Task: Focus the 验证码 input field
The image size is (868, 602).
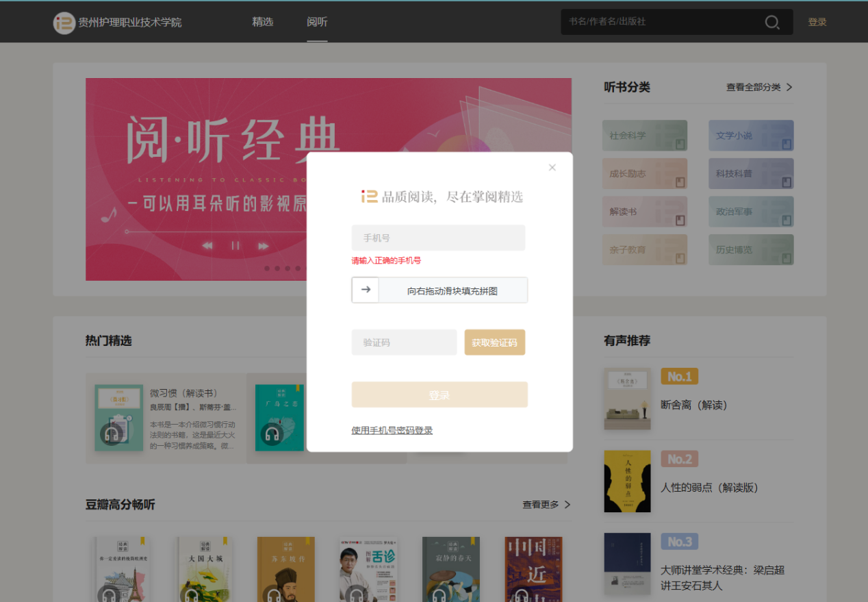Action: coord(404,342)
